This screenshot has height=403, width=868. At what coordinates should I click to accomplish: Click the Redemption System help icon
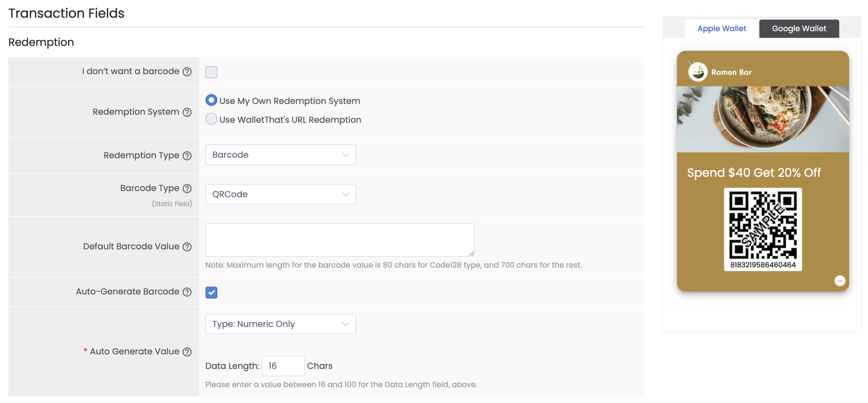(186, 112)
